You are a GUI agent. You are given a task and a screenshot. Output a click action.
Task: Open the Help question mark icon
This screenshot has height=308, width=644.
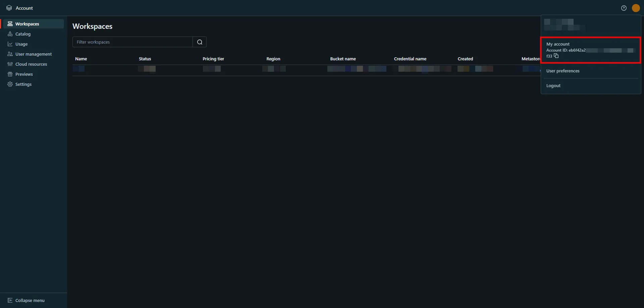tap(624, 8)
